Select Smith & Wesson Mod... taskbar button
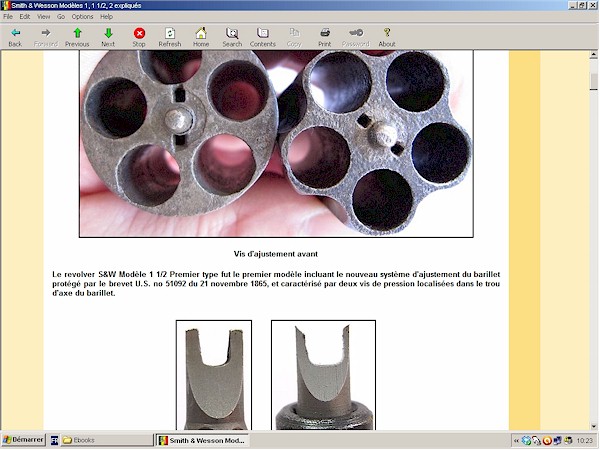Image resolution: width=600 pixels, height=450 pixels. pos(202,440)
